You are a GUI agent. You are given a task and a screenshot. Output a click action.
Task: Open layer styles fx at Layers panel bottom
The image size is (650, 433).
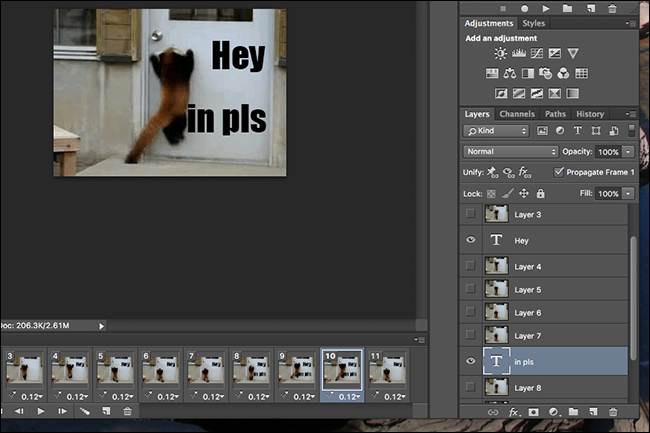pos(514,411)
